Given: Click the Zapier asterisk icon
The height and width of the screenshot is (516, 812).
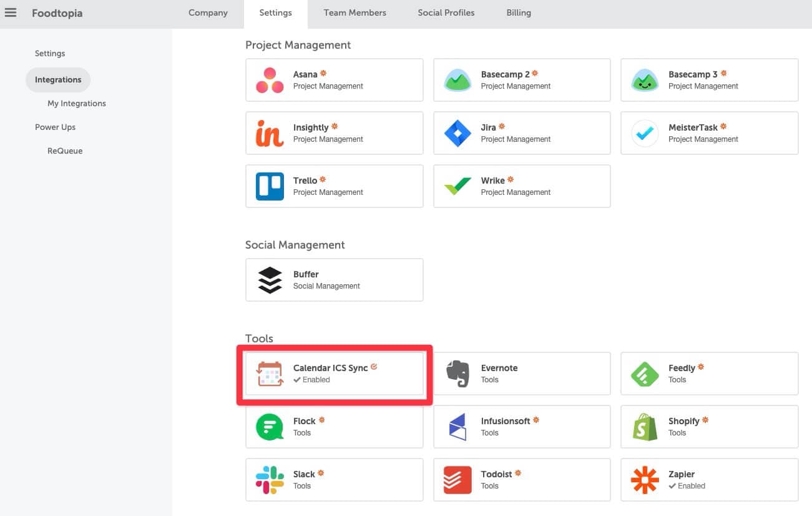Looking at the screenshot, I should tap(645, 480).
